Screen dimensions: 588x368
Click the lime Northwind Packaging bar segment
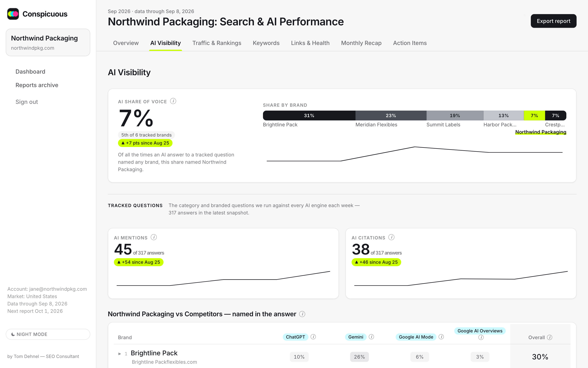click(x=534, y=115)
